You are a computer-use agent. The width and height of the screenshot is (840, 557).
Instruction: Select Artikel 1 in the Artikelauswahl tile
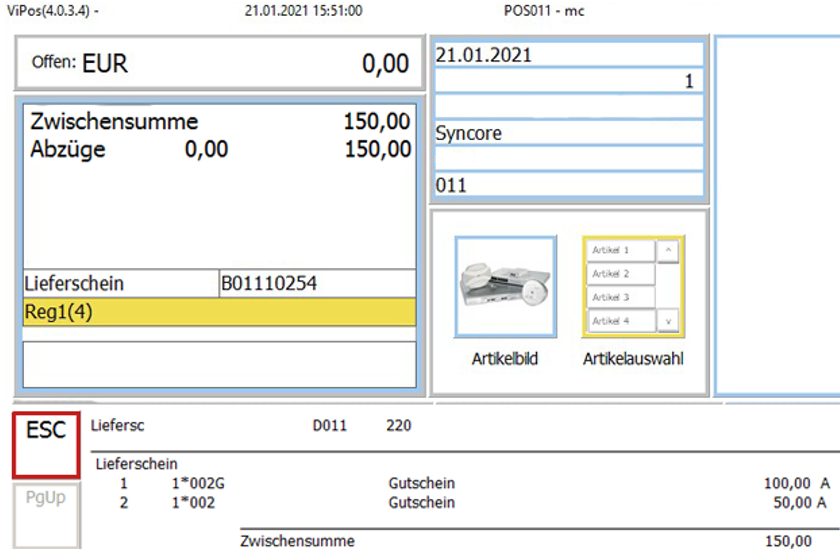[x=620, y=250]
